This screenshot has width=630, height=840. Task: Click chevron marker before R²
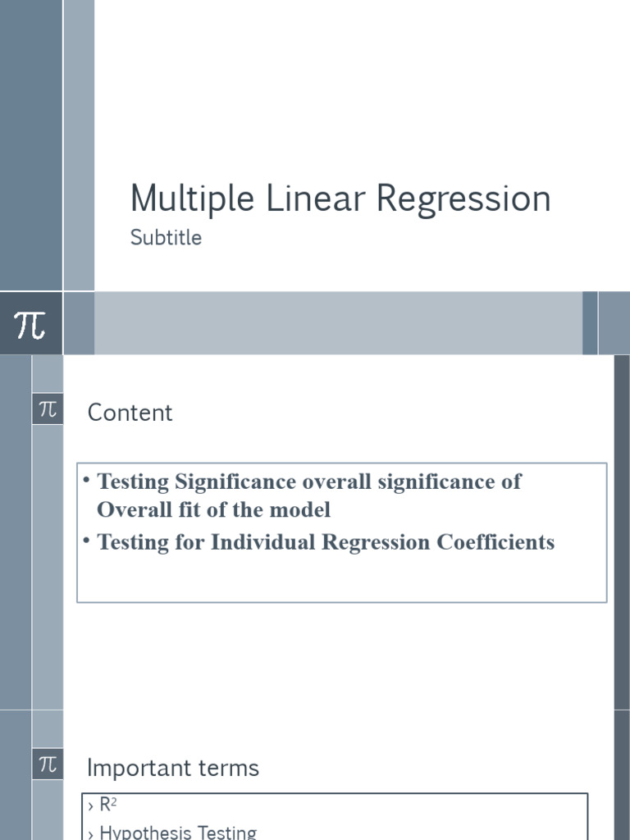point(90,807)
